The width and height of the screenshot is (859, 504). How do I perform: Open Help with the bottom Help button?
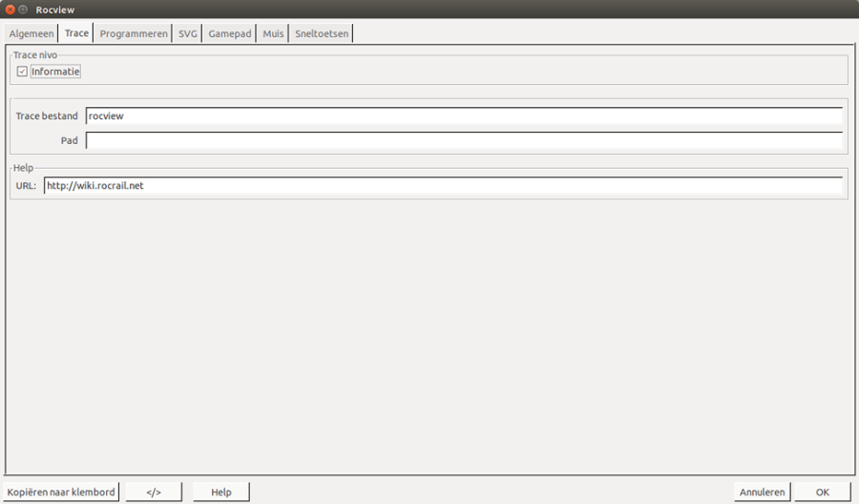pyautogui.click(x=221, y=492)
